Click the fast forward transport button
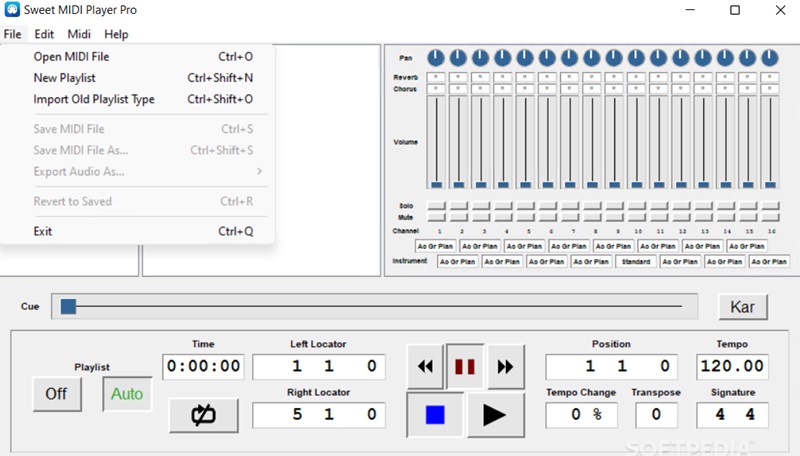The image size is (800, 456). tap(505, 366)
